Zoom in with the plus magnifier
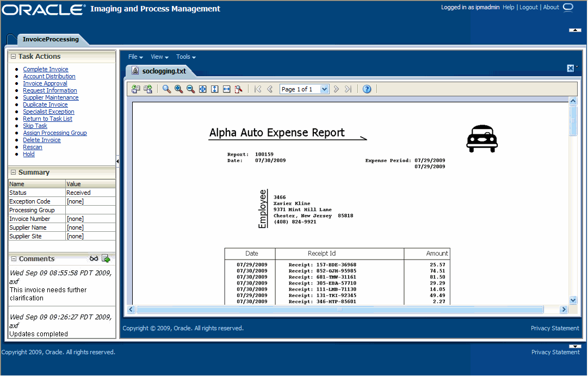 [x=178, y=89]
